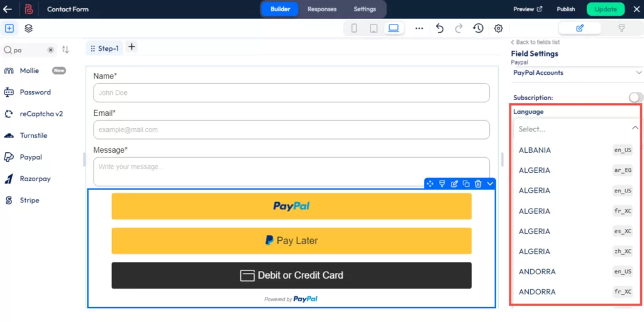
Task: Choose ALBANIA en_US language option
Action: [x=576, y=150]
